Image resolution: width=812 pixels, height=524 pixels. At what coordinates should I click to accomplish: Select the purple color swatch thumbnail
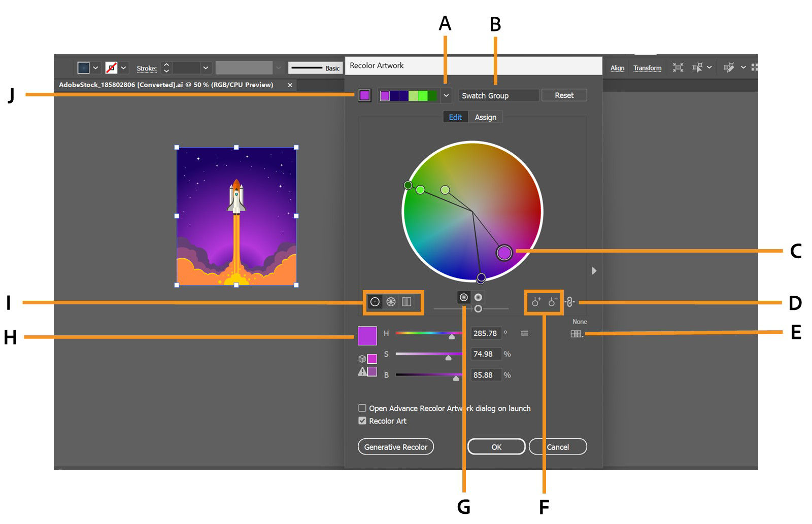click(x=365, y=95)
